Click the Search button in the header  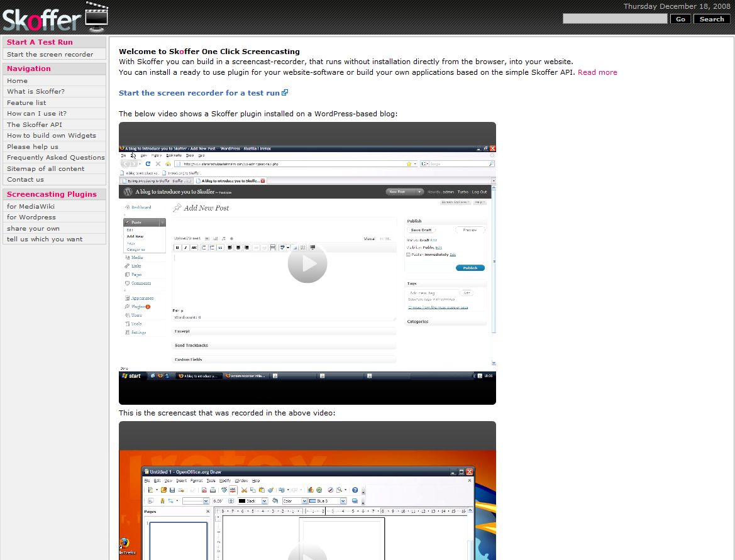point(712,19)
